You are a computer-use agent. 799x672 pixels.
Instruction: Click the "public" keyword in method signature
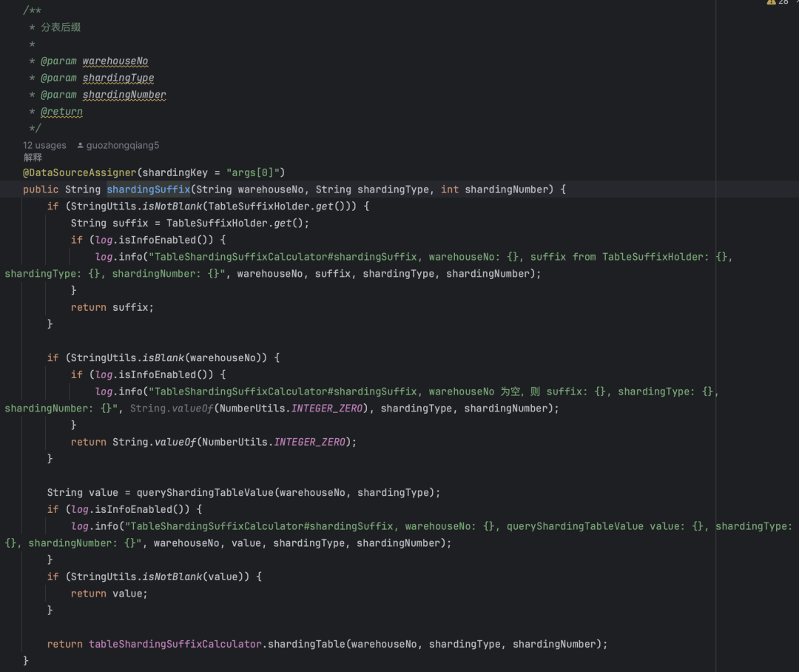(41, 189)
